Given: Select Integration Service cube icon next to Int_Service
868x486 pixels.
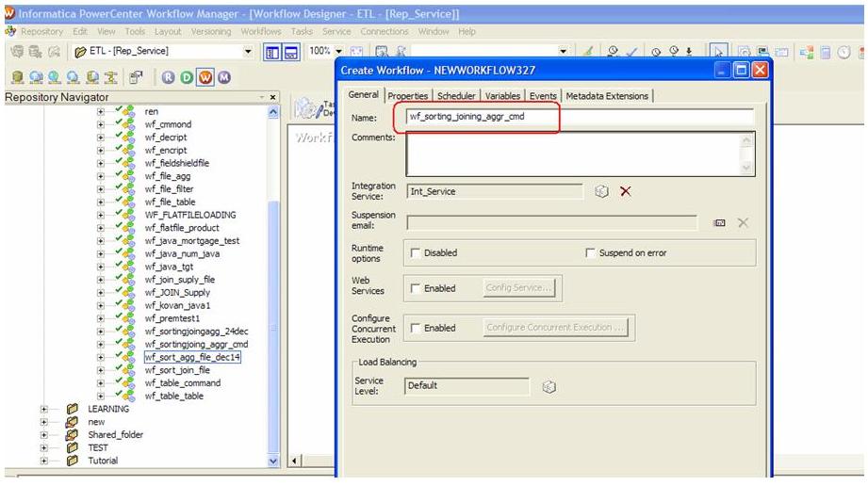Looking at the screenshot, I should [601, 191].
